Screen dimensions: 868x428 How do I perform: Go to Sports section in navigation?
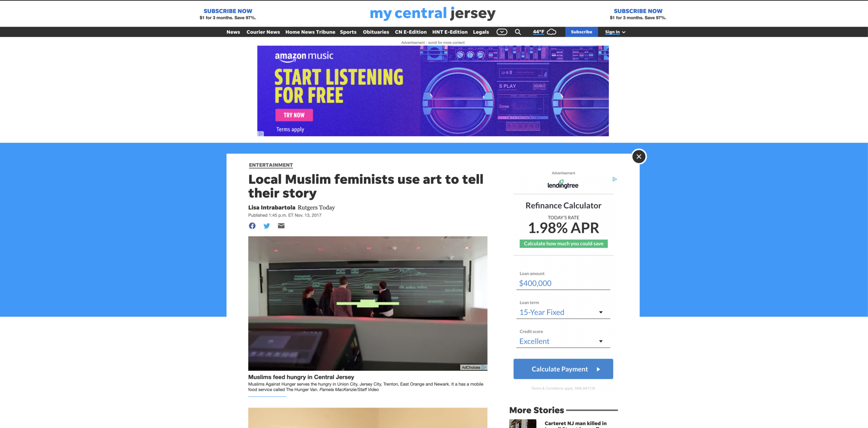pyautogui.click(x=348, y=32)
